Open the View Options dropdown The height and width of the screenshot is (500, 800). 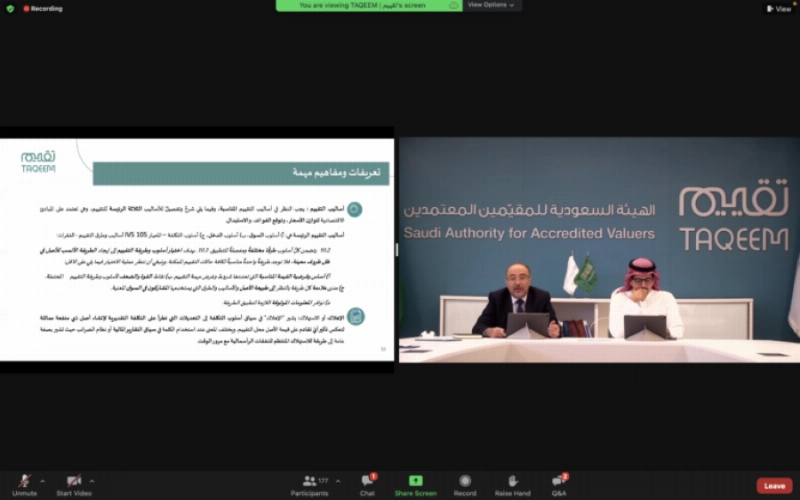point(491,5)
